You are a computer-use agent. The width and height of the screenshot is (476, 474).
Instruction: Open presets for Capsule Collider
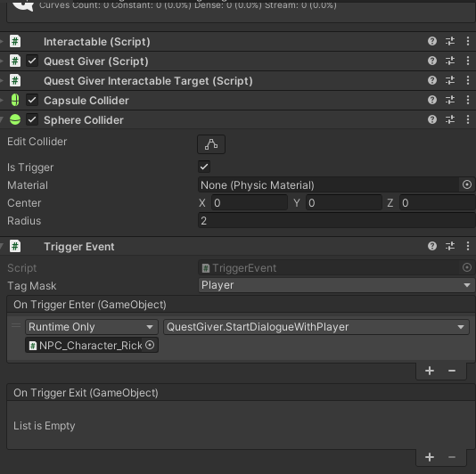(450, 100)
